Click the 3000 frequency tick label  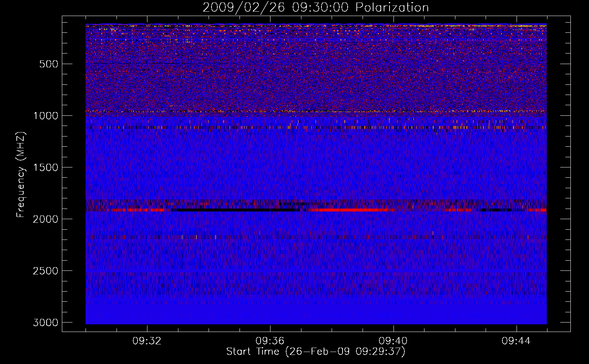click(x=46, y=323)
